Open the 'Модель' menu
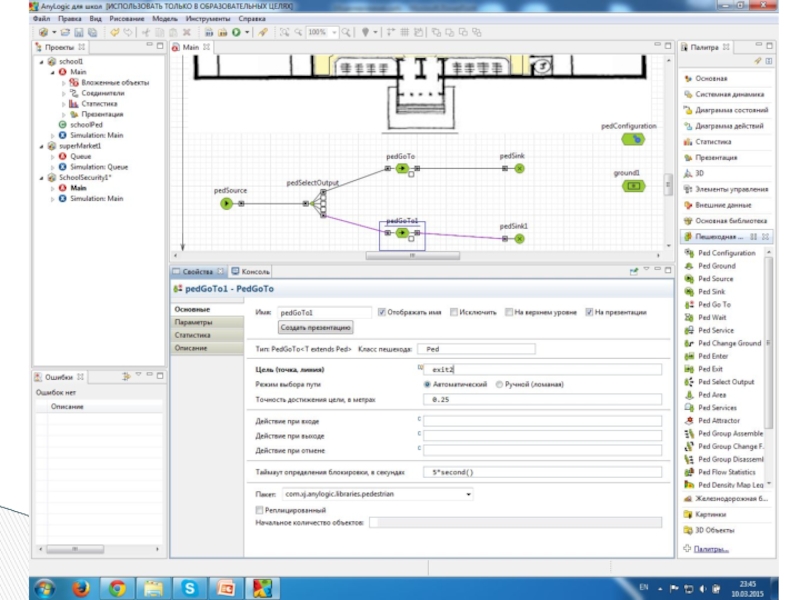 point(165,18)
